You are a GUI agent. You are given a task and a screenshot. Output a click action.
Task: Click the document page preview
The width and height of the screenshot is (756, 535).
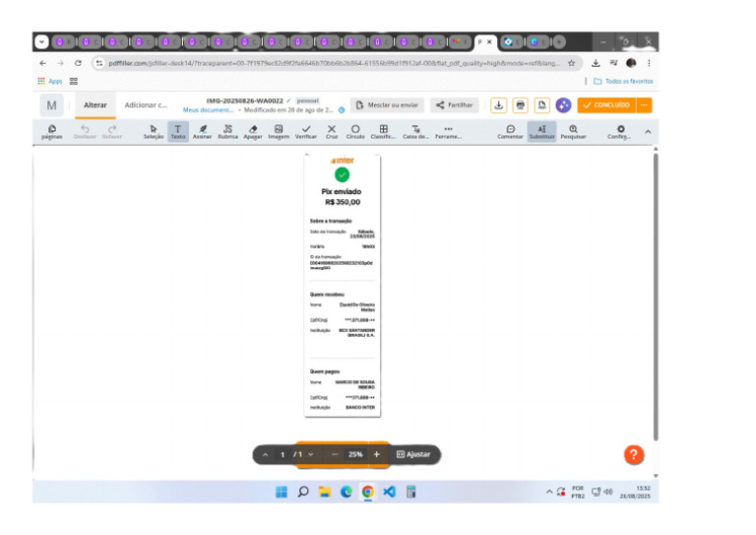343,285
